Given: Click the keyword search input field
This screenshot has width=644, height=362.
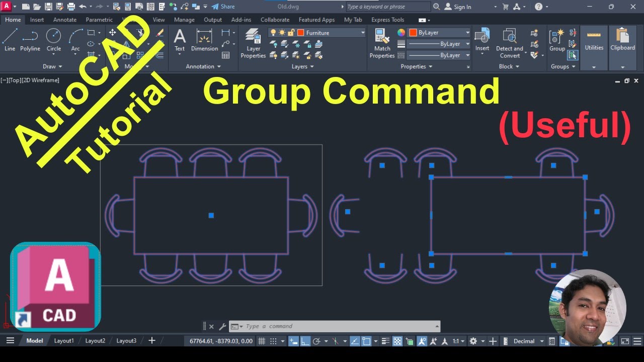Looking at the screenshot, I should pos(388,7).
